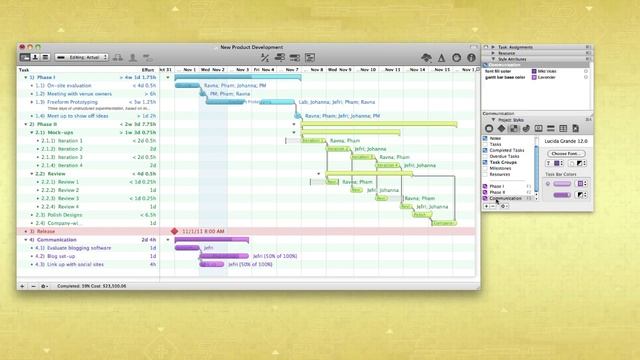Open the document inspector tab icon

[x=576, y=129]
